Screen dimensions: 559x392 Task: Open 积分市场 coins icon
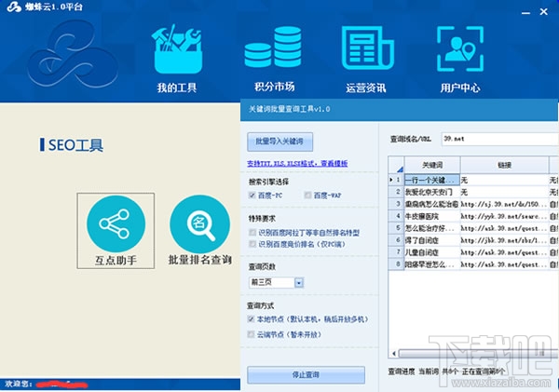click(273, 47)
